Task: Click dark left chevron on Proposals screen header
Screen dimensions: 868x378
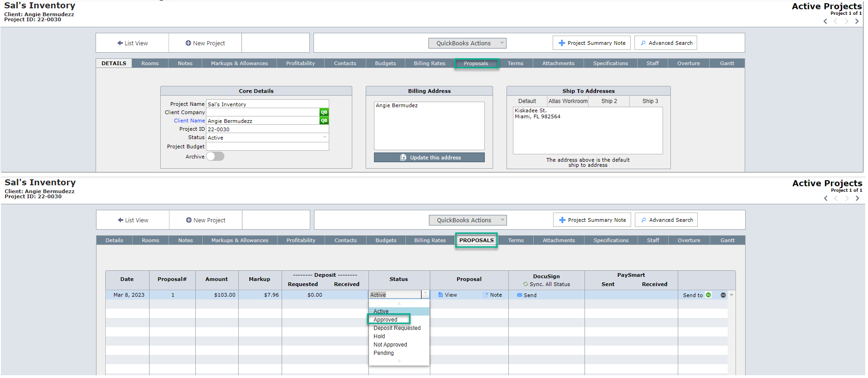Action: coord(826,198)
